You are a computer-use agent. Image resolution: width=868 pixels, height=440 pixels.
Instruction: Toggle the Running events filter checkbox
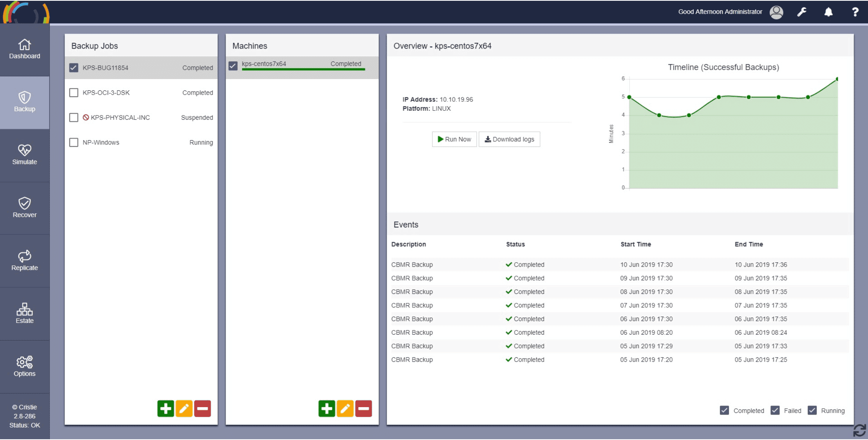[812, 410]
